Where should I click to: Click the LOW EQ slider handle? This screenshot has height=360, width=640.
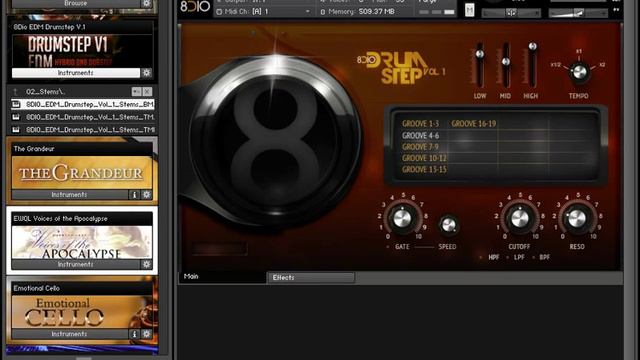(480, 54)
